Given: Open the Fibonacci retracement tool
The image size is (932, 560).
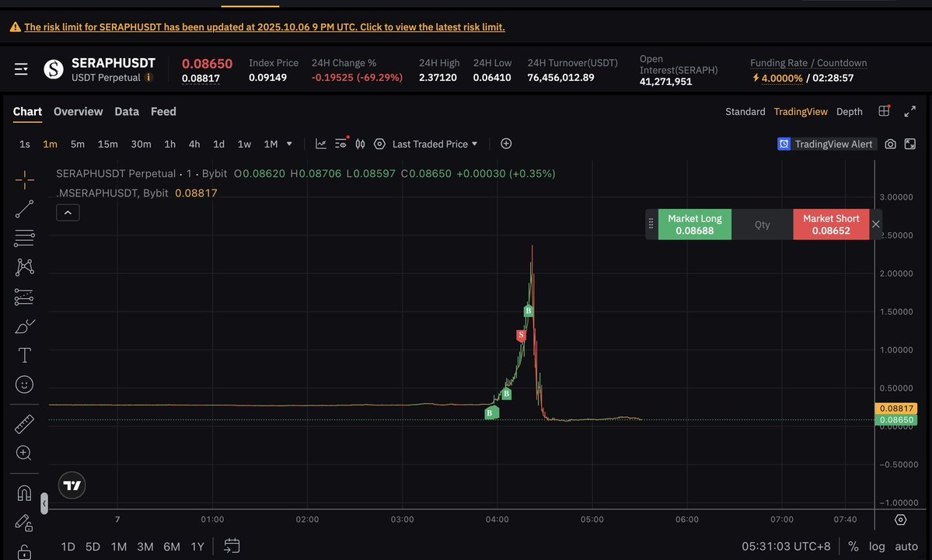Looking at the screenshot, I should [24, 238].
